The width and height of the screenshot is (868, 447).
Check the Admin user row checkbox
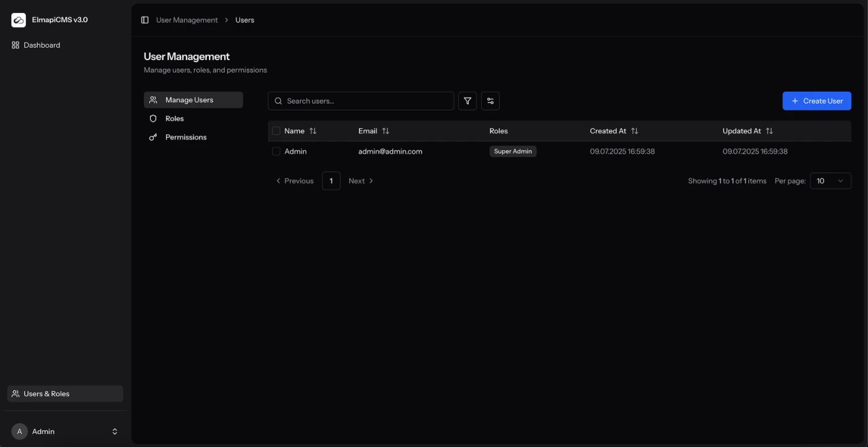[277, 151]
